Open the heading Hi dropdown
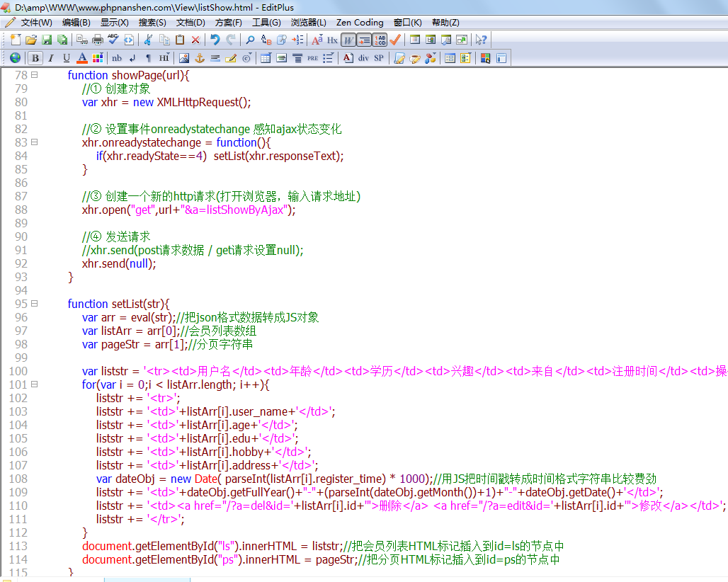Screen dimensions: 728x582 click(164, 58)
